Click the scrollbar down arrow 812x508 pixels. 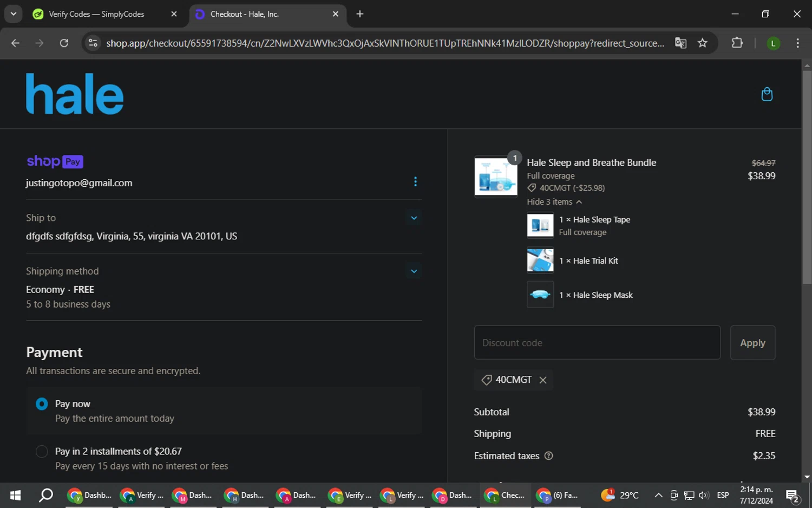click(807, 477)
